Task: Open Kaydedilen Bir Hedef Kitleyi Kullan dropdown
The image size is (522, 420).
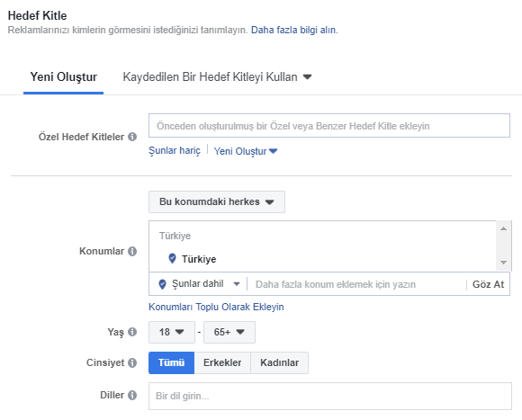Action: (217, 76)
